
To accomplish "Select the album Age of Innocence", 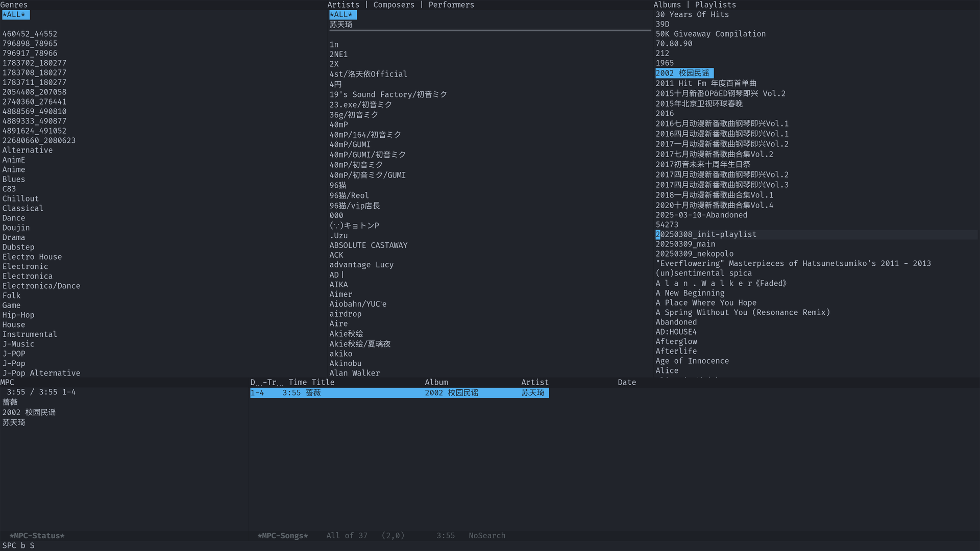I will (692, 361).
